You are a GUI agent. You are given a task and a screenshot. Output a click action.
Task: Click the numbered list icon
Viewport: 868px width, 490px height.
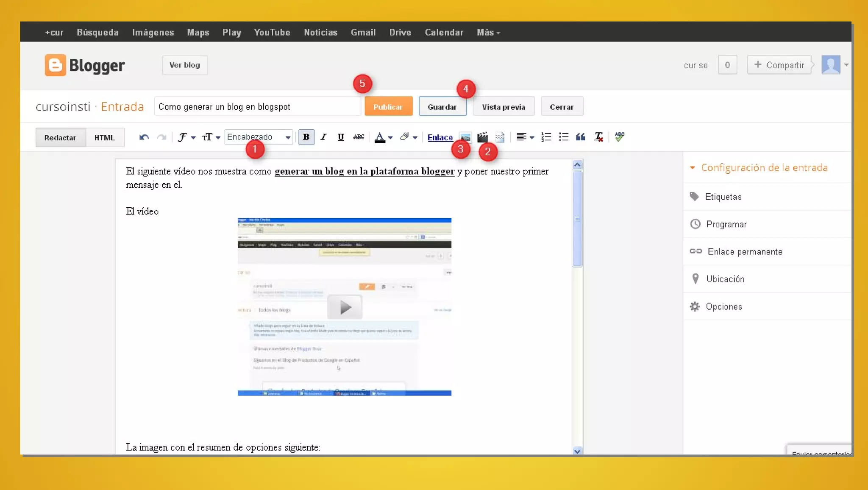coord(546,137)
